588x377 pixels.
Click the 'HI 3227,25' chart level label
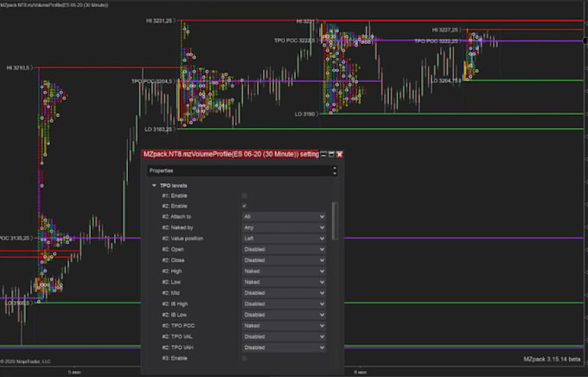tap(445, 30)
